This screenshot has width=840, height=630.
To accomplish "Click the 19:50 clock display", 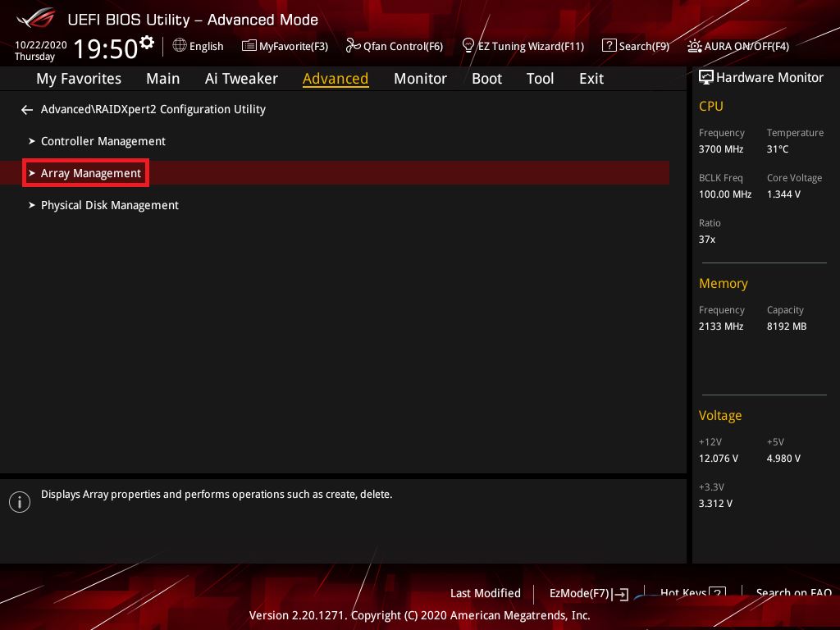I will [x=106, y=48].
